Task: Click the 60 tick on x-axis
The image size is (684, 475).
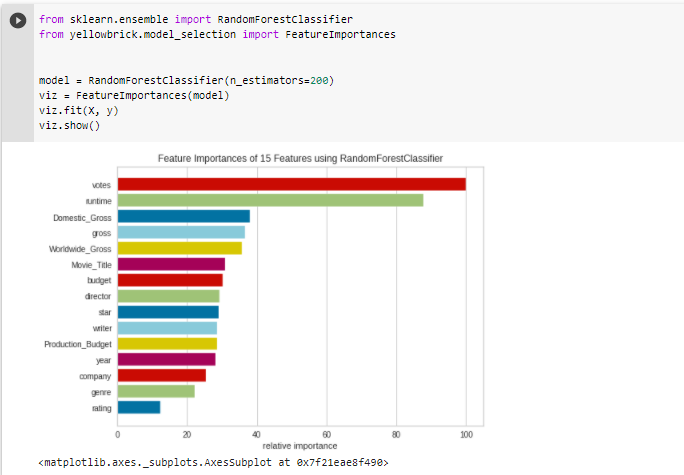Action: point(326,434)
